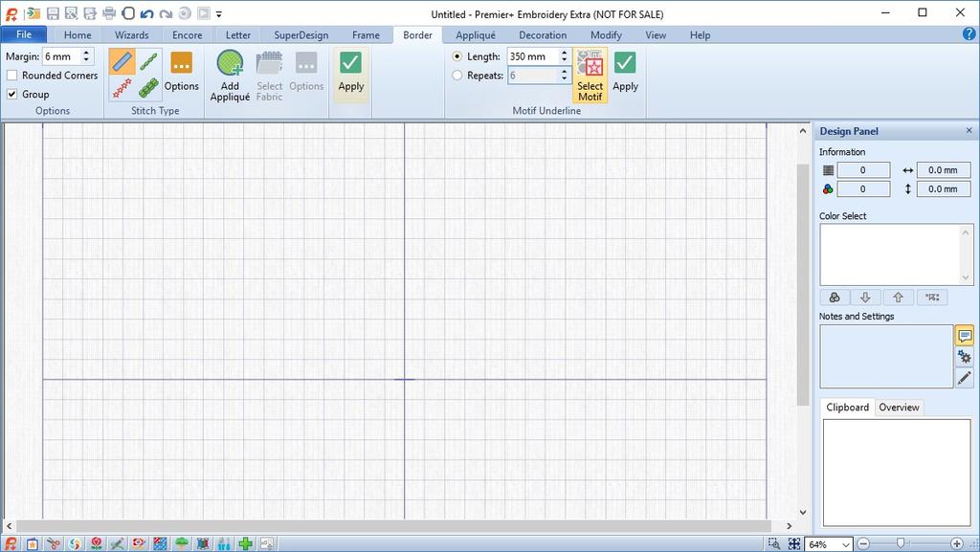Click the thread color change icon

[x=834, y=298]
